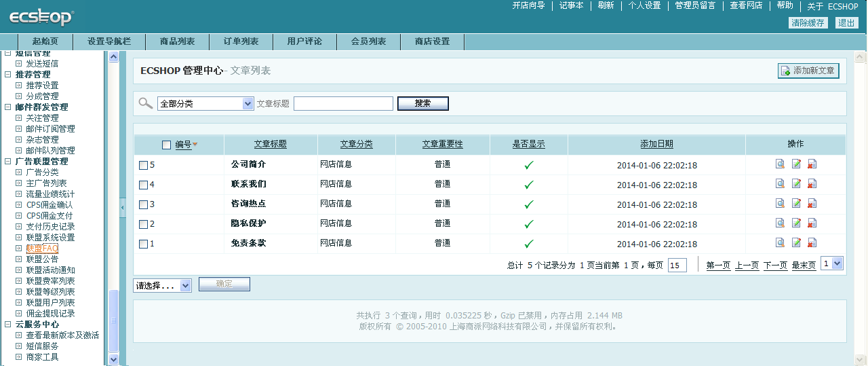Click the 文章标题 search input field

[x=343, y=104]
